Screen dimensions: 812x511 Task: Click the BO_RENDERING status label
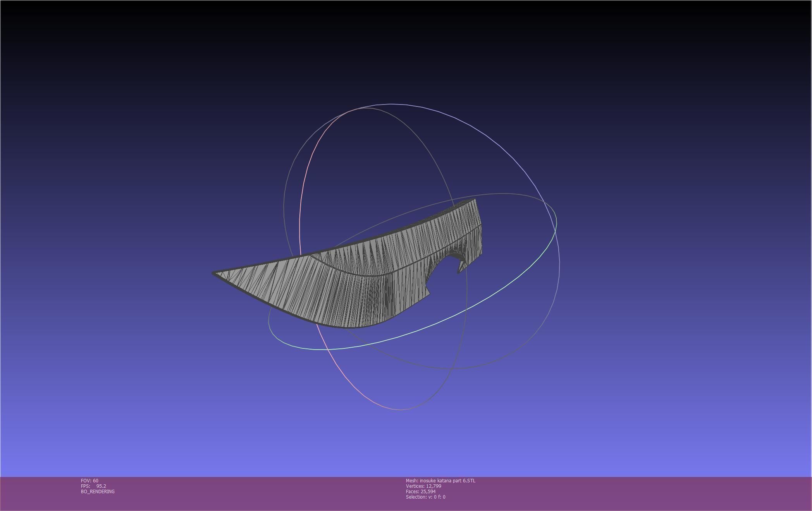click(98, 492)
